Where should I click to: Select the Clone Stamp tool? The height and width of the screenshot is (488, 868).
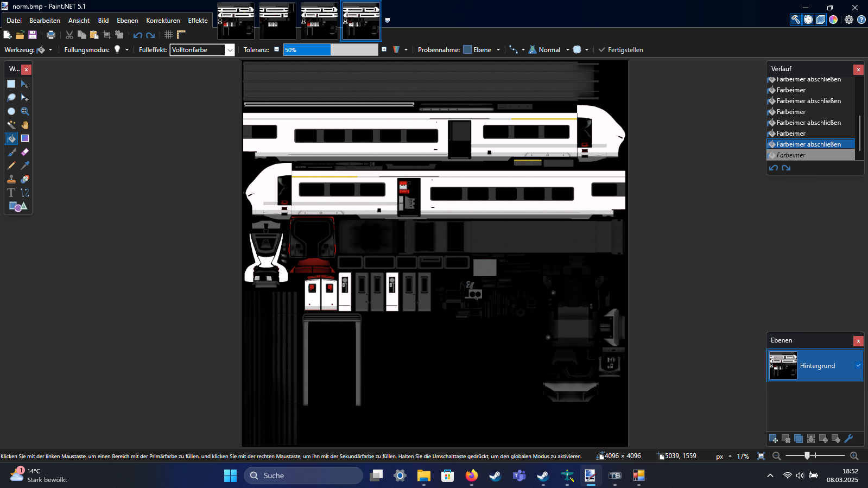11,179
